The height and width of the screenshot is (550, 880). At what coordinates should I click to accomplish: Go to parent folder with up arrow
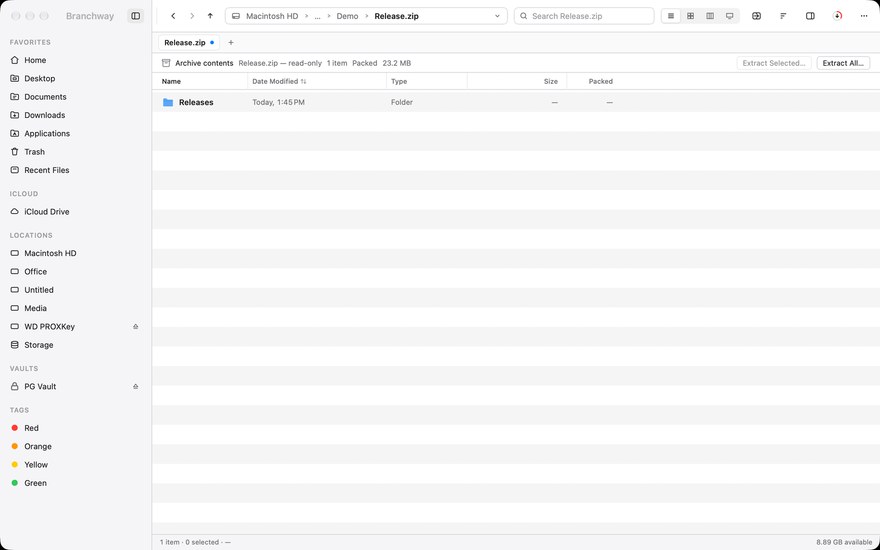click(210, 16)
